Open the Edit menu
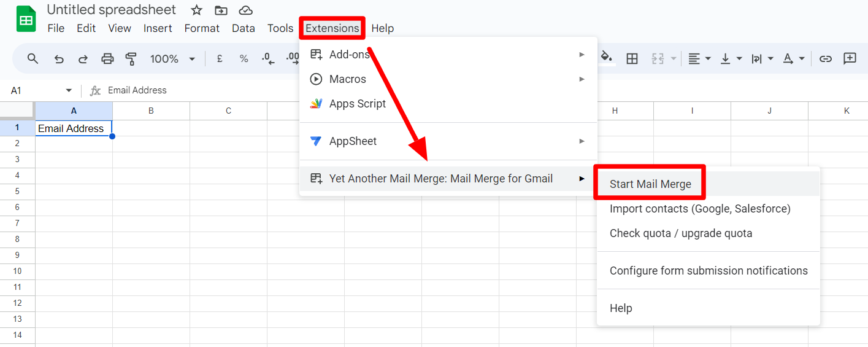This screenshot has width=868, height=347. point(86,28)
